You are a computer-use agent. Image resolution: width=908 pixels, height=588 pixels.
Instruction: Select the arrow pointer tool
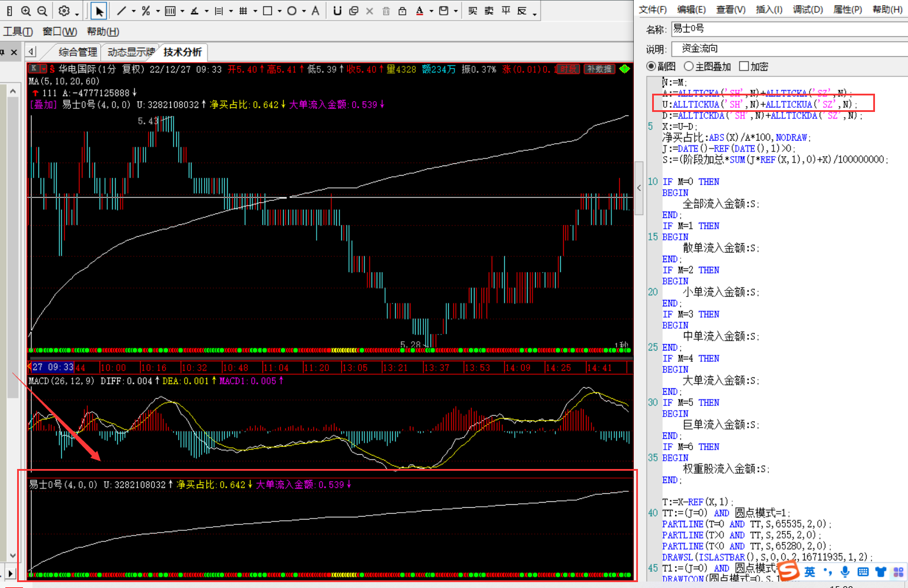pyautogui.click(x=99, y=11)
